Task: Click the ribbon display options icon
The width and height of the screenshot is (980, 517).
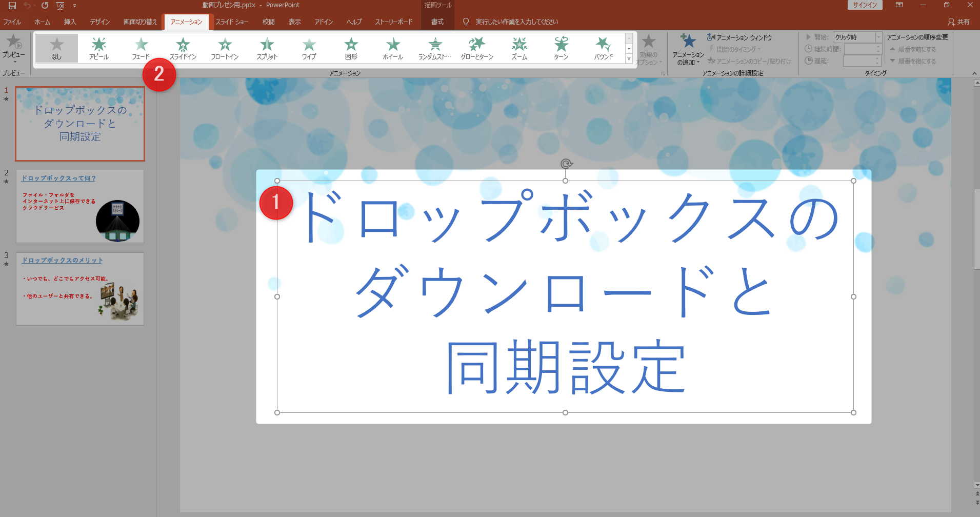Action: coord(899,5)
